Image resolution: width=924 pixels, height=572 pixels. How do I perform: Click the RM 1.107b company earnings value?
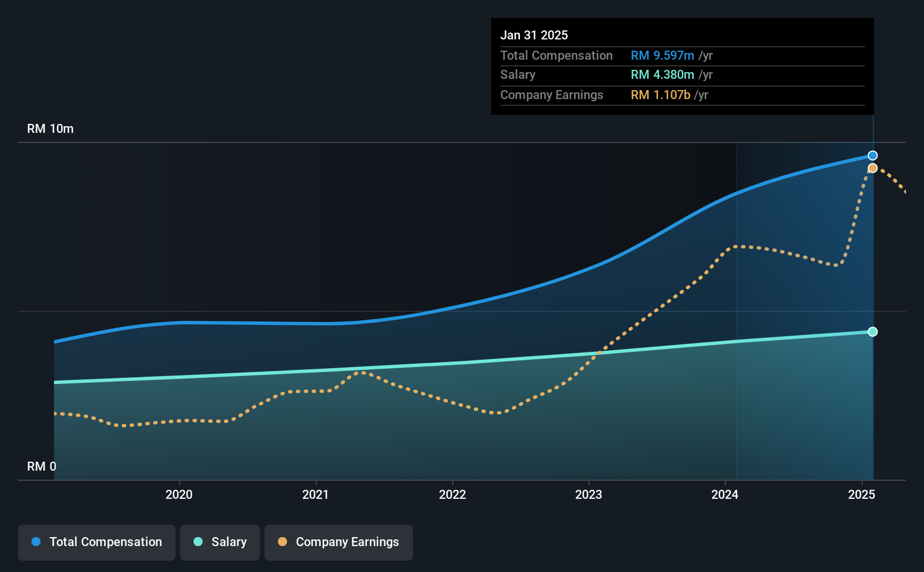click(x=661, y=95)
